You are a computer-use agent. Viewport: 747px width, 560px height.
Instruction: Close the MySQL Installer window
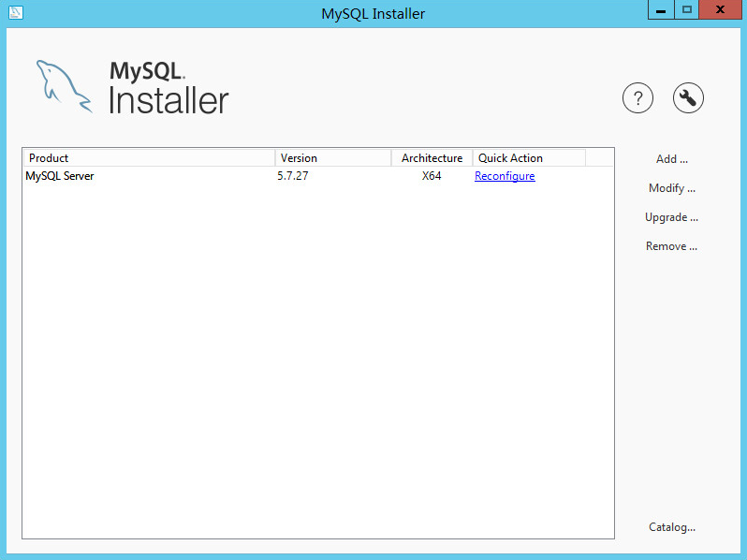click(x=720, y=9)
